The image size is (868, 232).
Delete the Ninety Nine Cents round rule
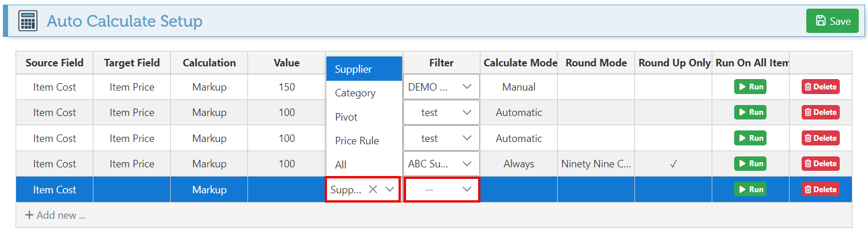click(x=820, y=164)
